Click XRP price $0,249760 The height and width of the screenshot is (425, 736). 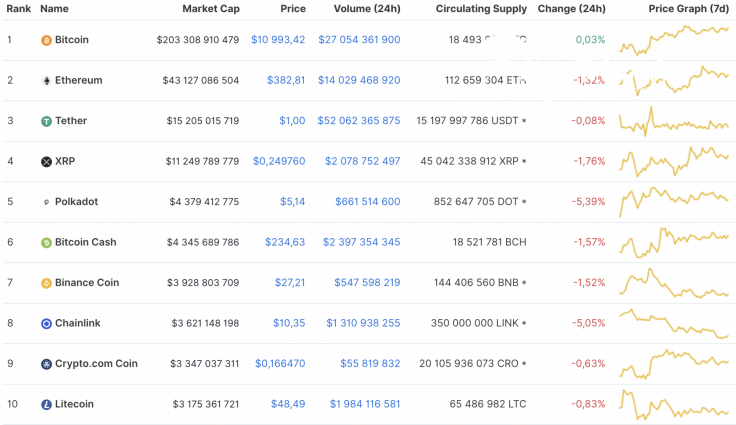click(x=279, y=162)
